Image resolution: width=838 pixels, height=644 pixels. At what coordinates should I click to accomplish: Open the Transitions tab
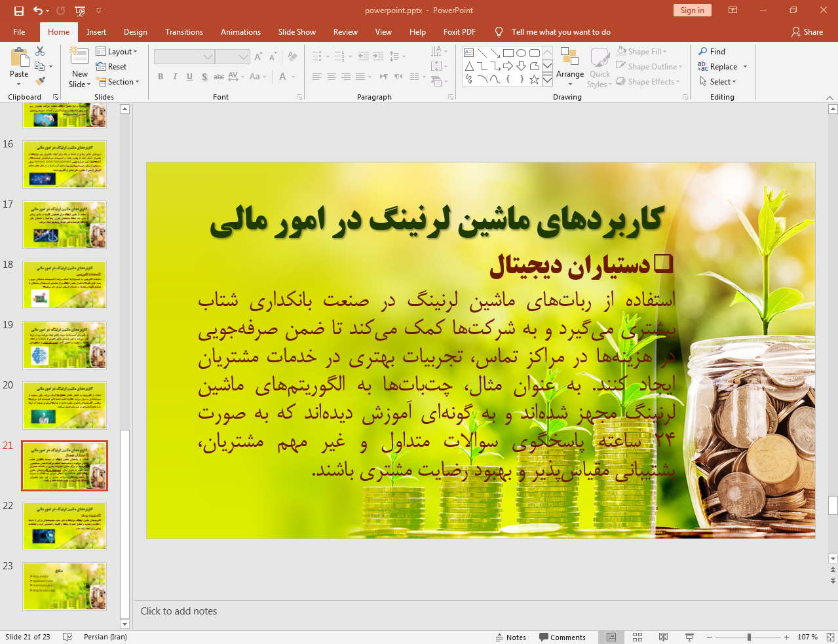[x=184, y=32]
